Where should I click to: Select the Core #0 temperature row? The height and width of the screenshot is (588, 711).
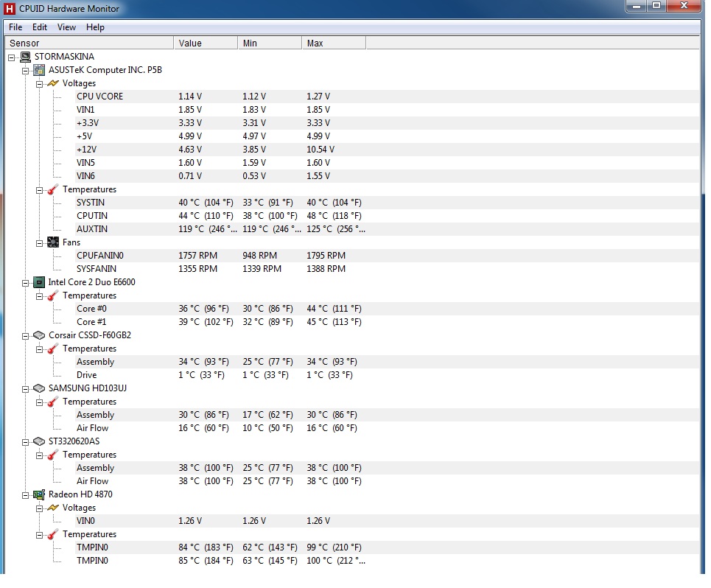[388, 309]
